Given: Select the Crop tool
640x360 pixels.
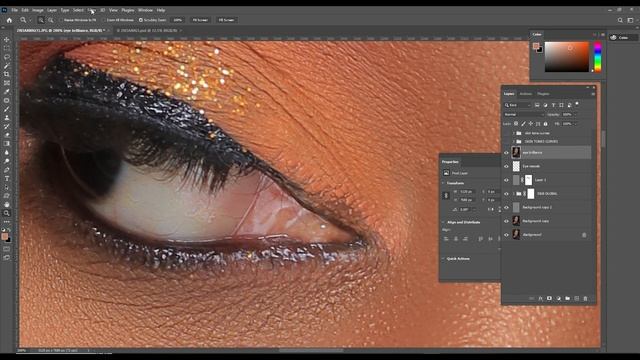Looking at the screenshot, I should (x=7, y=74).
